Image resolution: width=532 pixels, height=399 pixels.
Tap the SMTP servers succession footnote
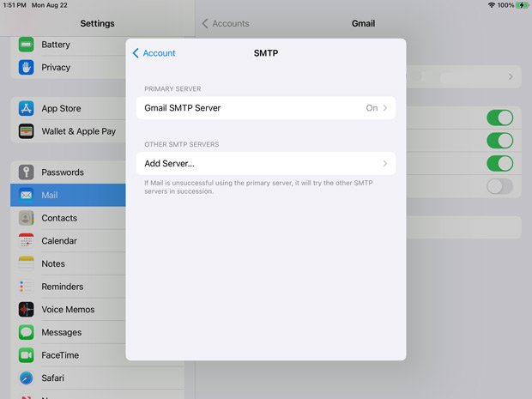coord(258,187)
